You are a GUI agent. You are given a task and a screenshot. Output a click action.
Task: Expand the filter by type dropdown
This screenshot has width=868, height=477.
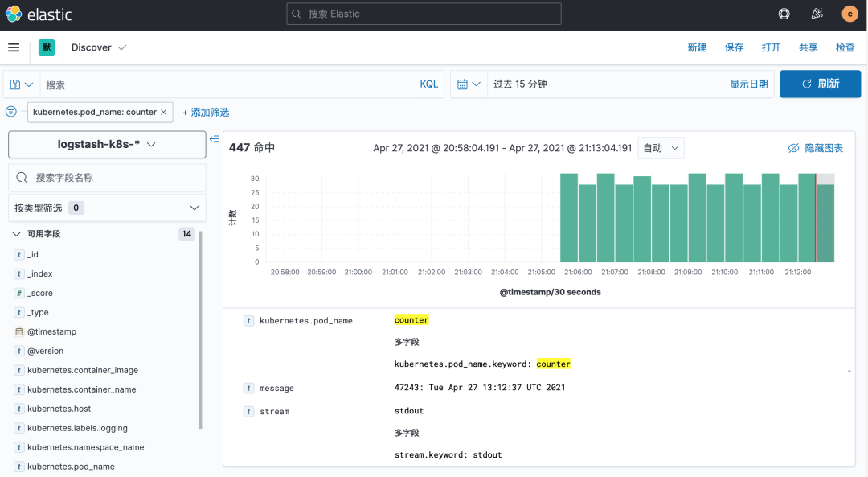pos(107,208)
